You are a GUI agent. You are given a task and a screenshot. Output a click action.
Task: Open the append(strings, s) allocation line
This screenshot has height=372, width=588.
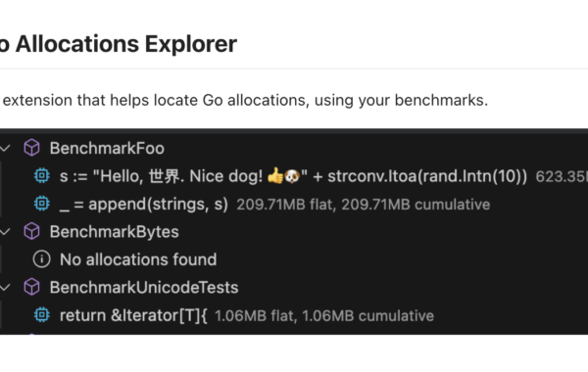[x=144, y=205]
